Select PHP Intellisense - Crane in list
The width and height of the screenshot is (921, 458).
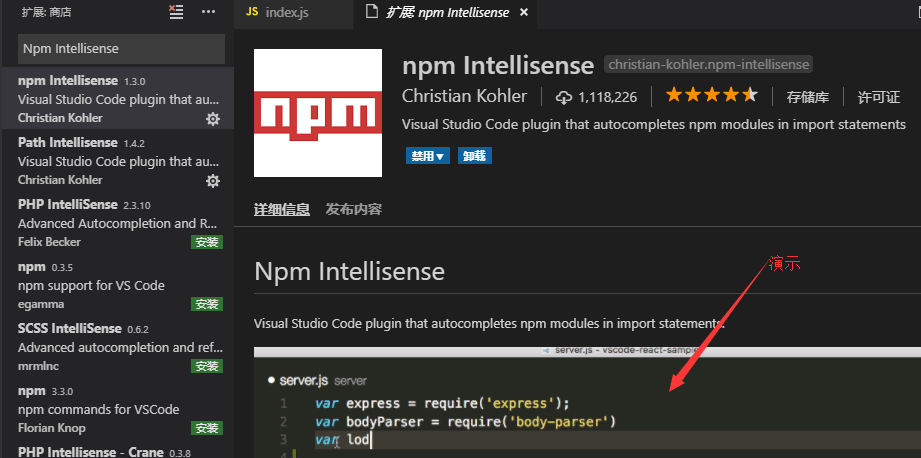pyautogui.click(x=117, y=450)
